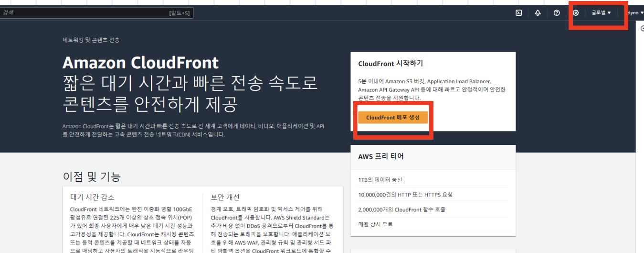Select the 1TB의 데이터 송신 row
Image resolution: width=644 pixels, height=253 pixels.
point(433,180)
